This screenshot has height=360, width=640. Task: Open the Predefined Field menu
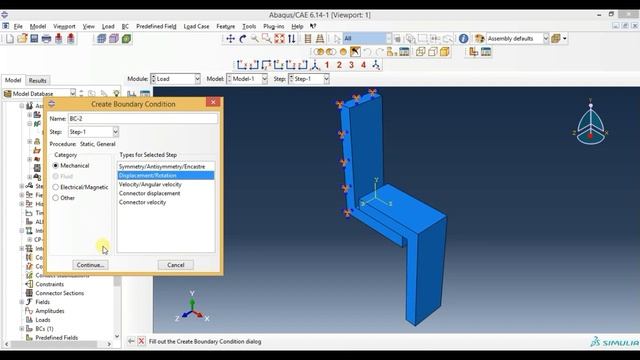click(x=156, y=26)
